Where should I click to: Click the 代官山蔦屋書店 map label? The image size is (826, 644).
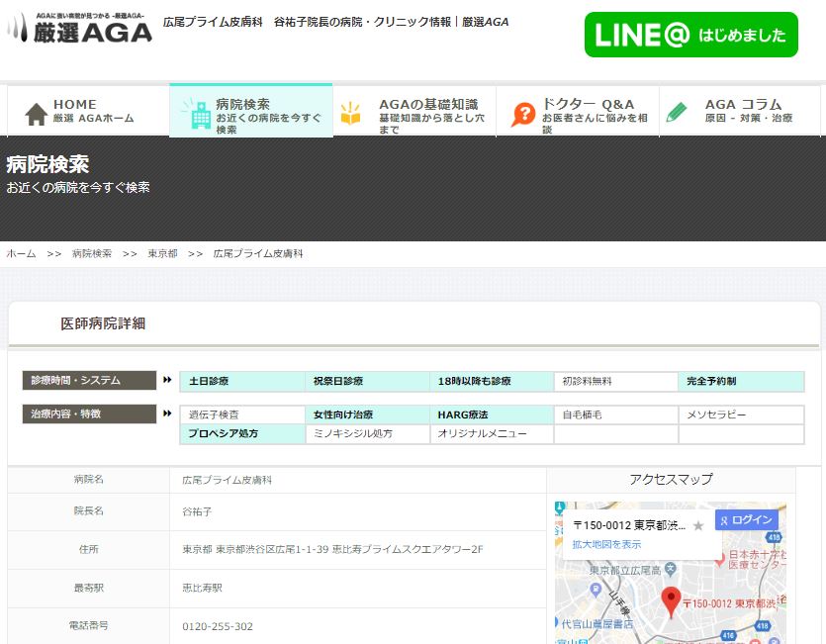(x=597, y=624)
